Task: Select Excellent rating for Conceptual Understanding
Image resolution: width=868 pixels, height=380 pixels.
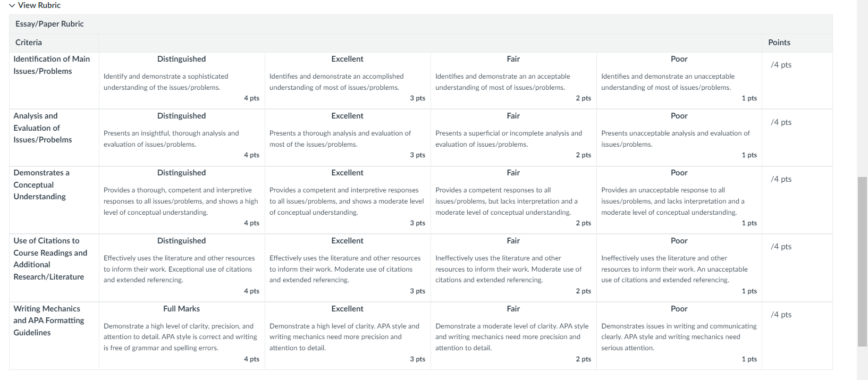Action: [x=348, y=200]
